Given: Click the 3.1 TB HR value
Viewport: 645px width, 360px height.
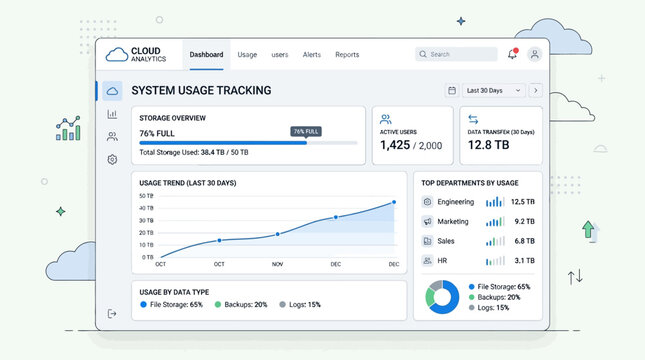Looking at the screenshot, I should click(x=524, y=260).
